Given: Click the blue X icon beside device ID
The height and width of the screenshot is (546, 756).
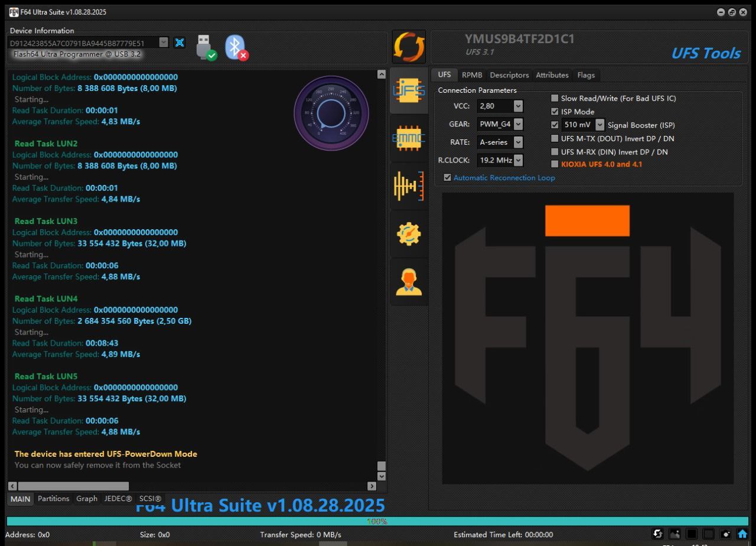Looking at the screenshot, I should tap(180, 43).
